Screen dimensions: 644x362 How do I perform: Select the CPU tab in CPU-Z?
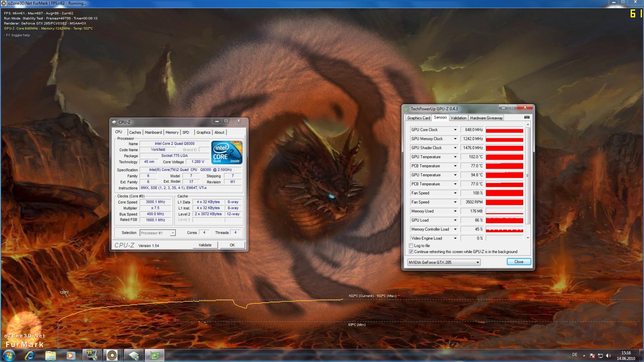tap(118, 132)
